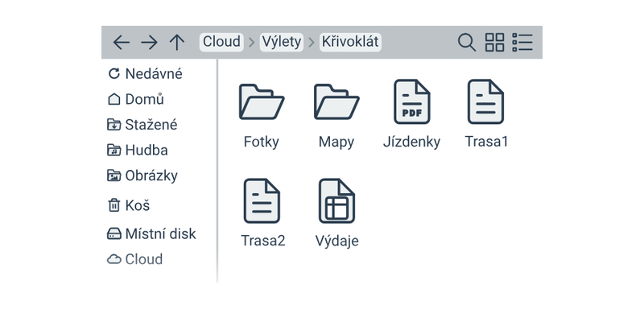Open the search icon in toolbar

click(466, 42)
